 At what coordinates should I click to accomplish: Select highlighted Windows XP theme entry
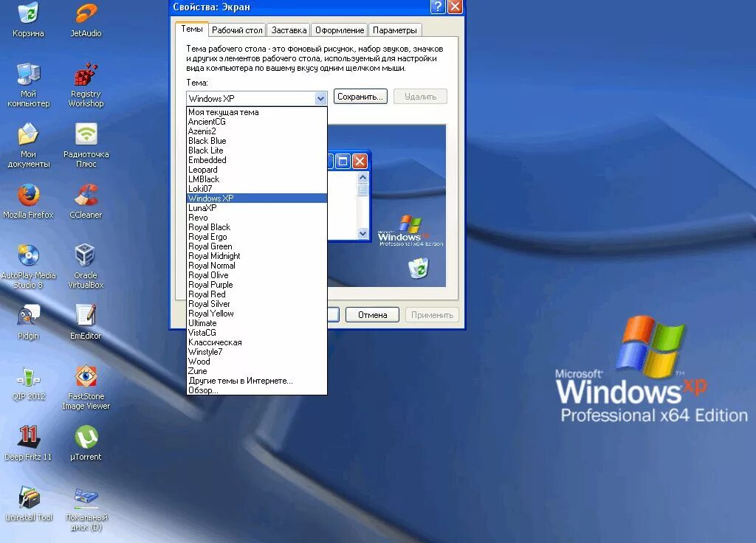pos(256,198)
